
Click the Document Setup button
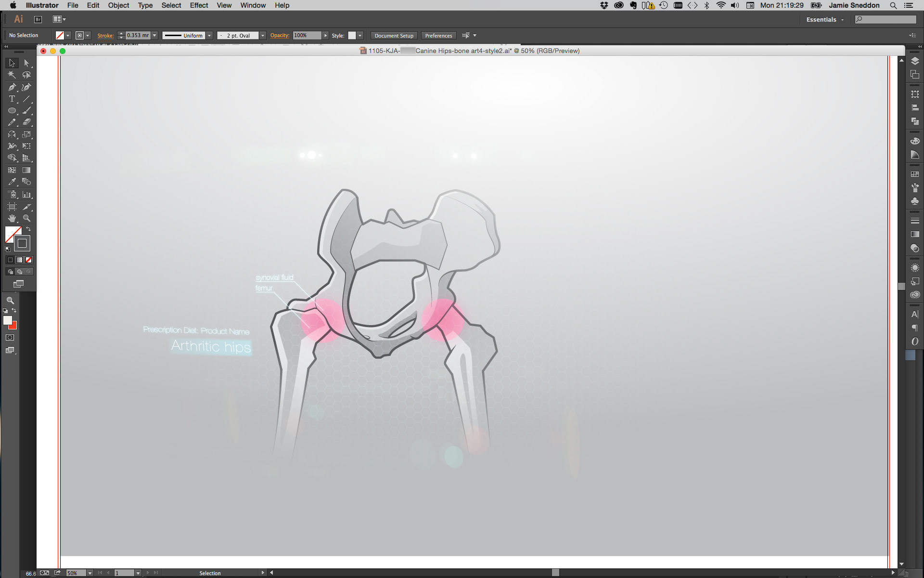pos(394,36)
